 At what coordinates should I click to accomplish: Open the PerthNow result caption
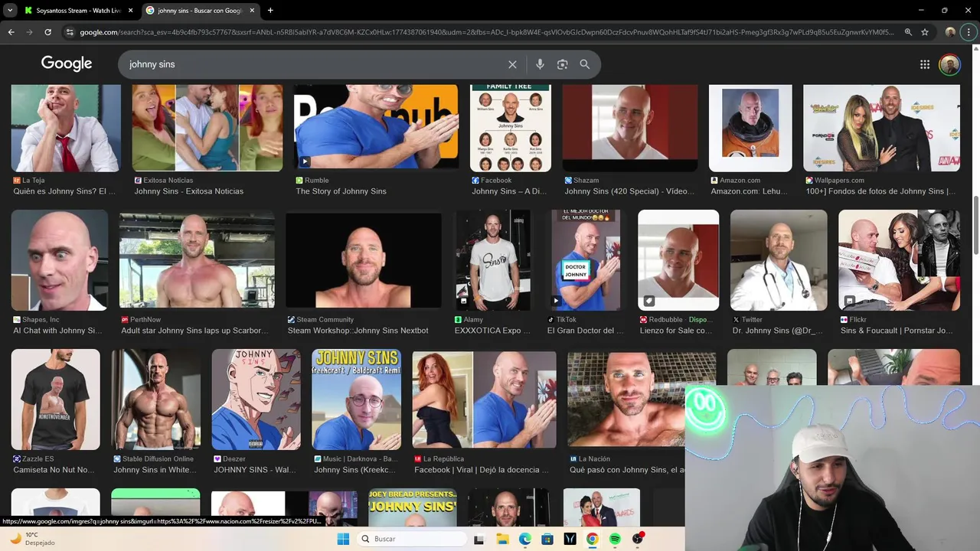click(195, 331)
